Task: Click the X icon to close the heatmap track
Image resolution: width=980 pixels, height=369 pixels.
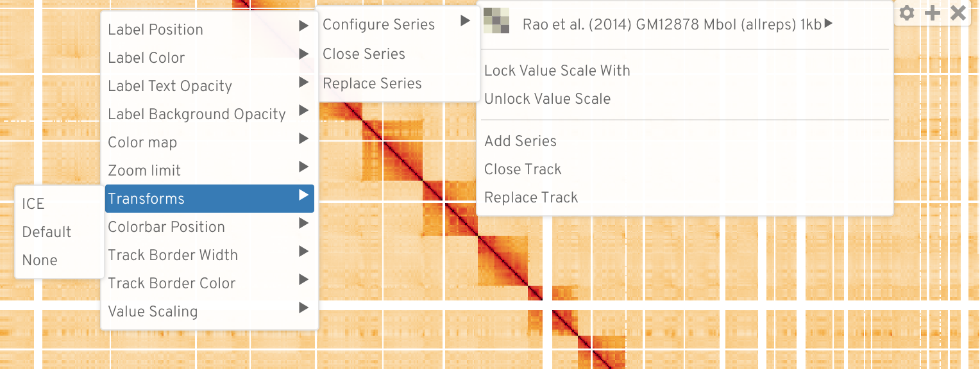Action: pyautogui.click(x=958, y=12)
